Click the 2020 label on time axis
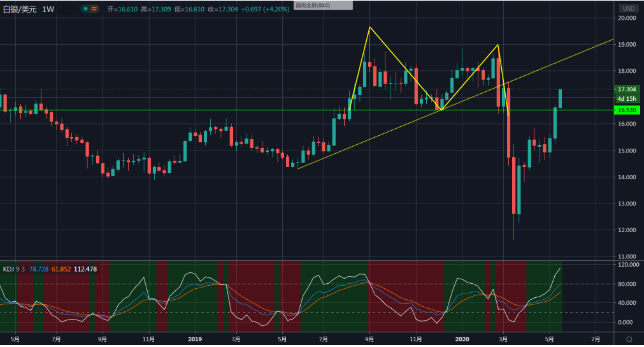 (x=462, y=339)
